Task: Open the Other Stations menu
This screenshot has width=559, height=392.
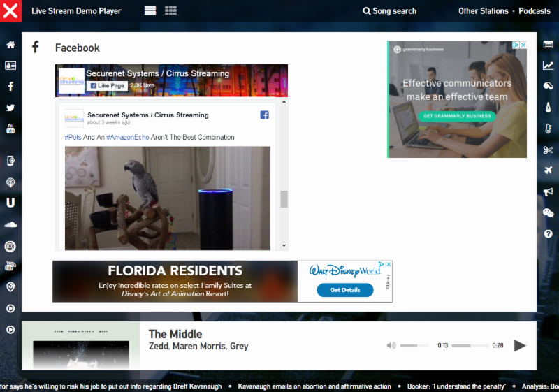Action: click(x=483, y=11)
